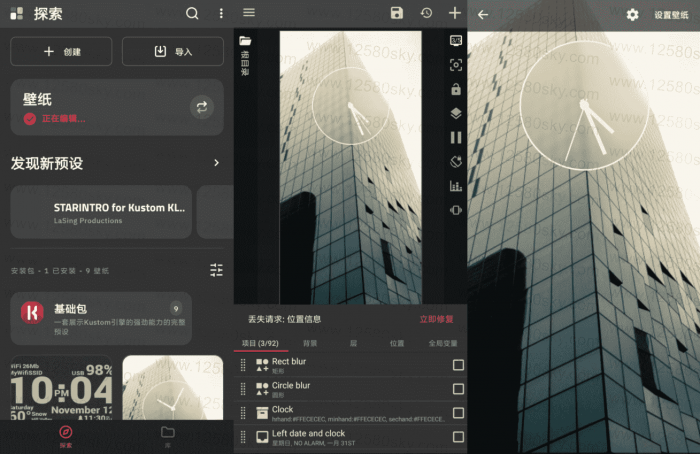Click the filter sliders icon
Image resolution: width=700 pixels, height=454 pixels.
point(216,270)
